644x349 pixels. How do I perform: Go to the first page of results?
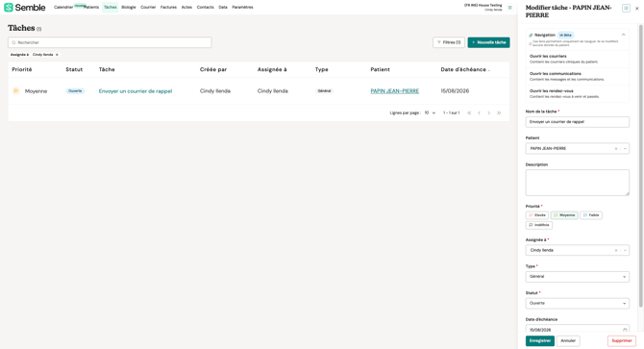(x=469, y=112)
